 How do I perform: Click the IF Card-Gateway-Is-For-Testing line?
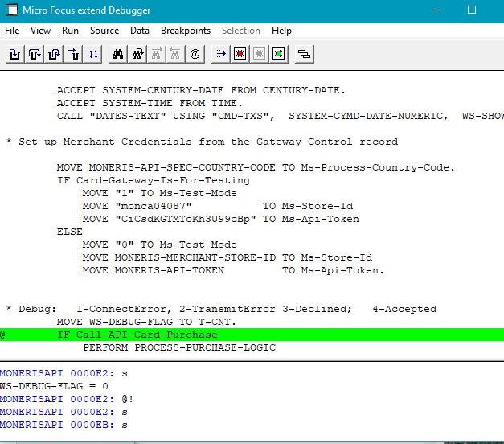(x=154, y=180)
